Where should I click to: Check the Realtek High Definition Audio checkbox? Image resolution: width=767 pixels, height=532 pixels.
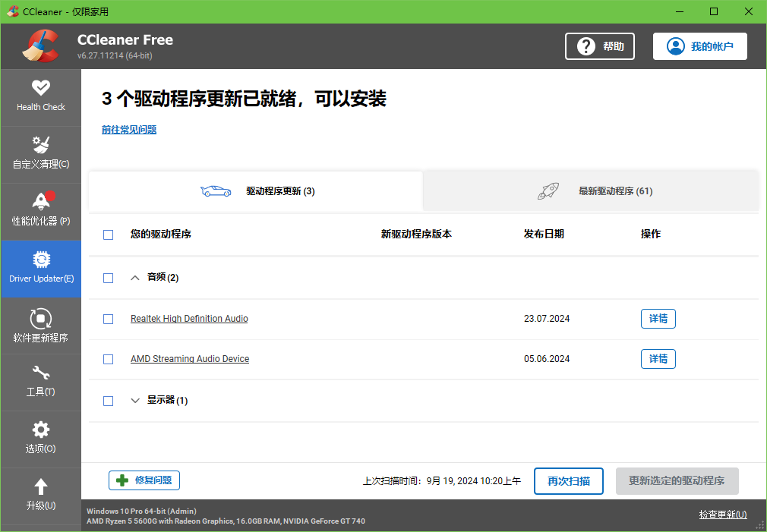108,319
